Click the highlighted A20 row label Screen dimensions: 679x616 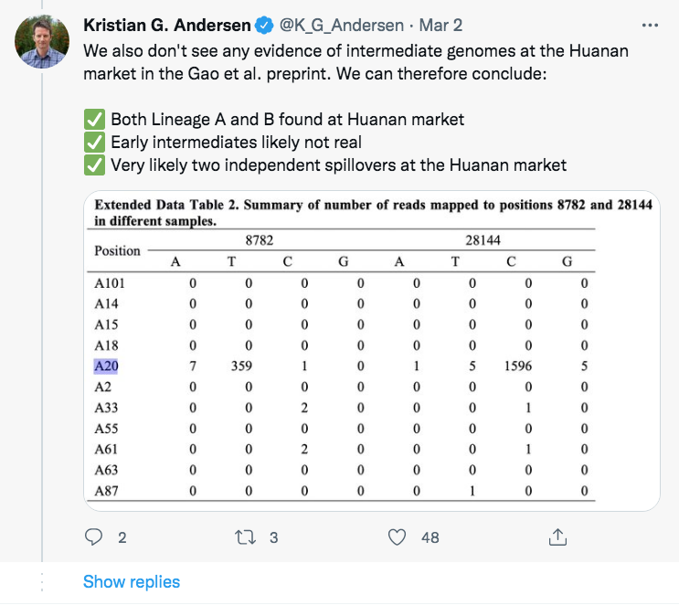(106, 366)
